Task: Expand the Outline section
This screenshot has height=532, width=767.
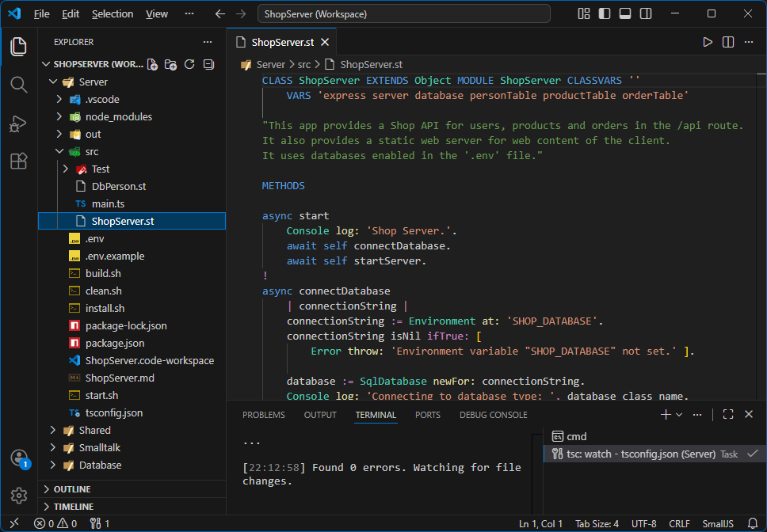Action: 132,489
